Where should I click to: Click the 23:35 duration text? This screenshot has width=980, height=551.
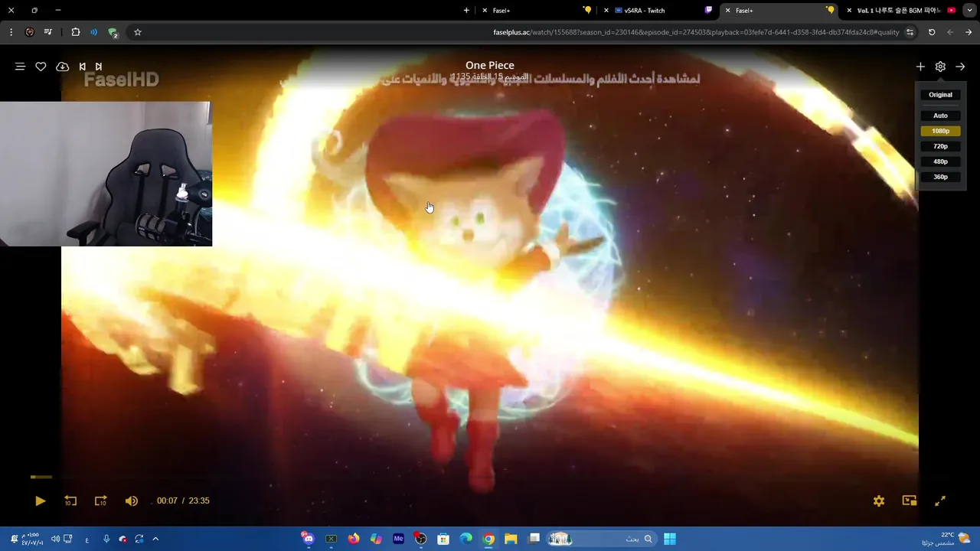click(x=199, y=500)
